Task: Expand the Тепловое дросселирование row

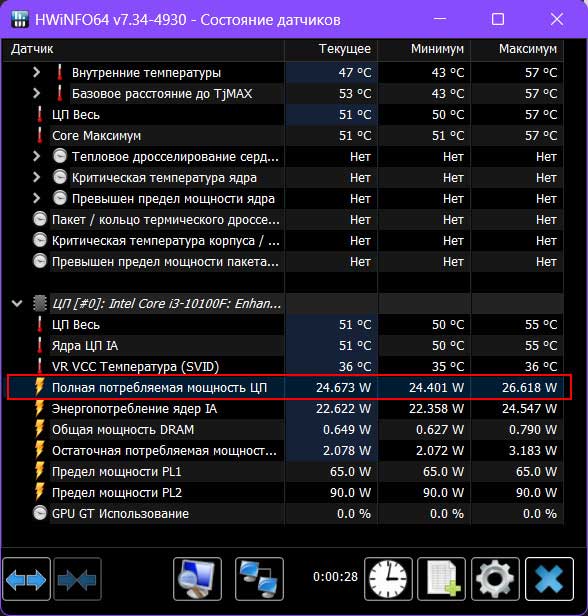Action: tap(37, 156)
